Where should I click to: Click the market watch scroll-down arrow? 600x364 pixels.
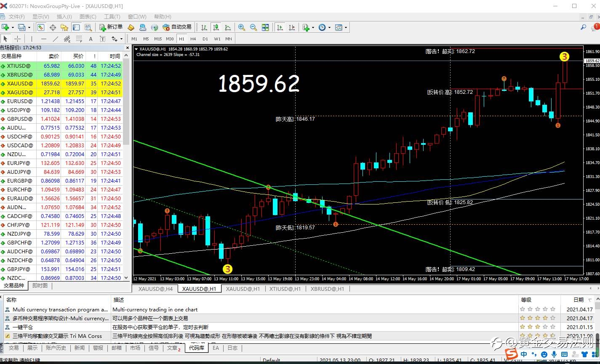point(126,278)
